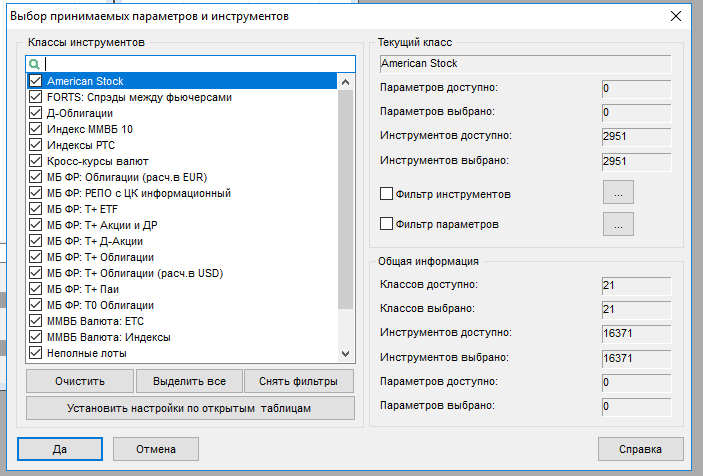Confirm with the Да button
Viewport: 703px width, 476px height.
click(x=60, y=449)
